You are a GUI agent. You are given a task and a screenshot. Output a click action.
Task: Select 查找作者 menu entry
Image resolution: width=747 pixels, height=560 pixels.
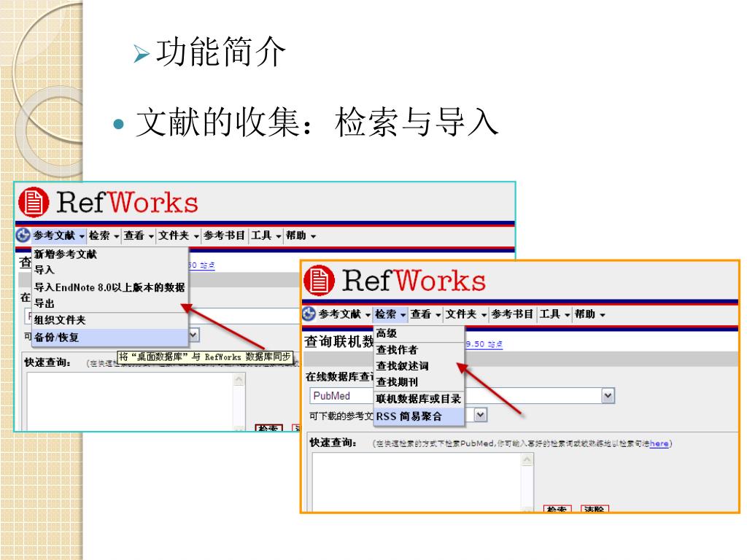click(x=419, y=350)
